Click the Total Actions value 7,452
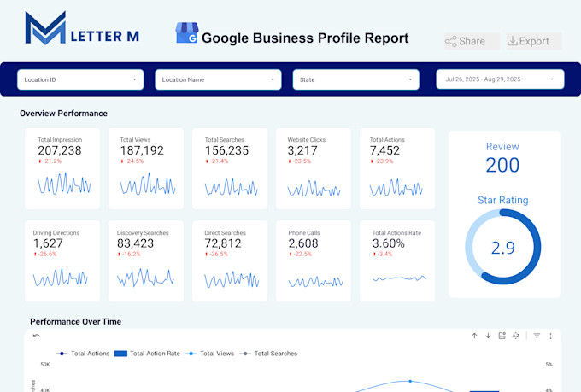The width and height of the screenshot is (581, 392). tap(384, 150)
